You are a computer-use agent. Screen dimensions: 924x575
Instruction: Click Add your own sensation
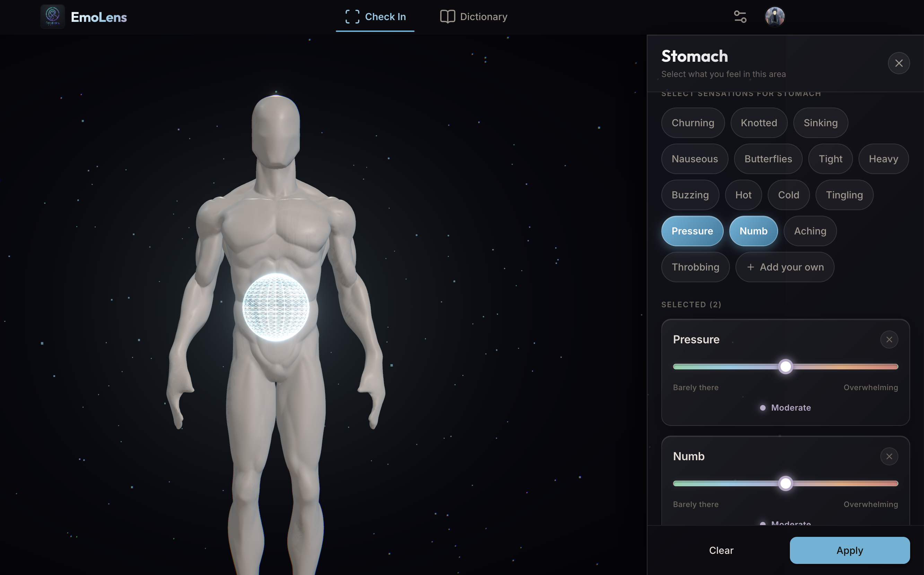click(785, 267)
